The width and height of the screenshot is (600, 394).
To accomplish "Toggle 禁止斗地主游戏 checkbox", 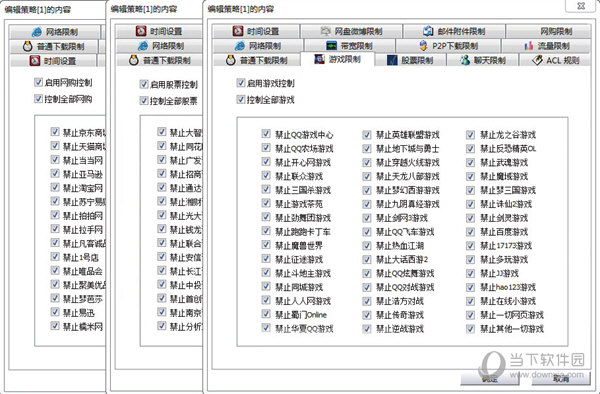I will (266, 272).
